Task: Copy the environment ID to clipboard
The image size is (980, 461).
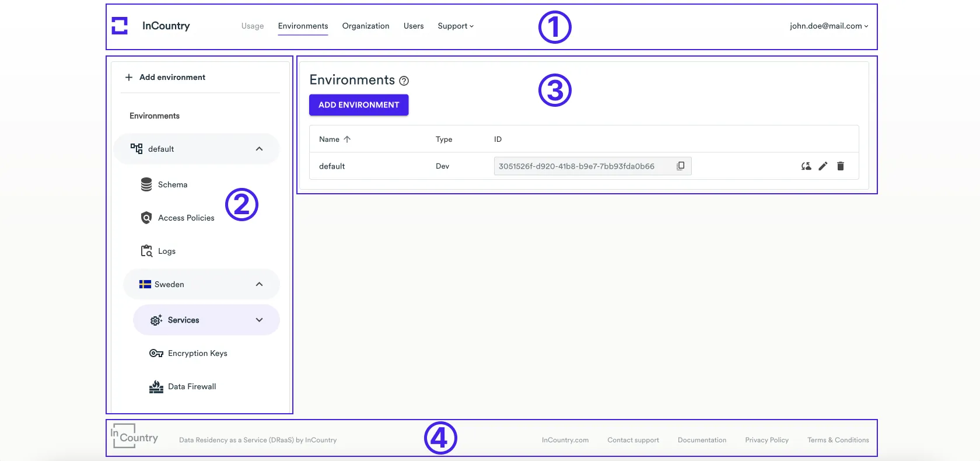Action: coord(680,166)
